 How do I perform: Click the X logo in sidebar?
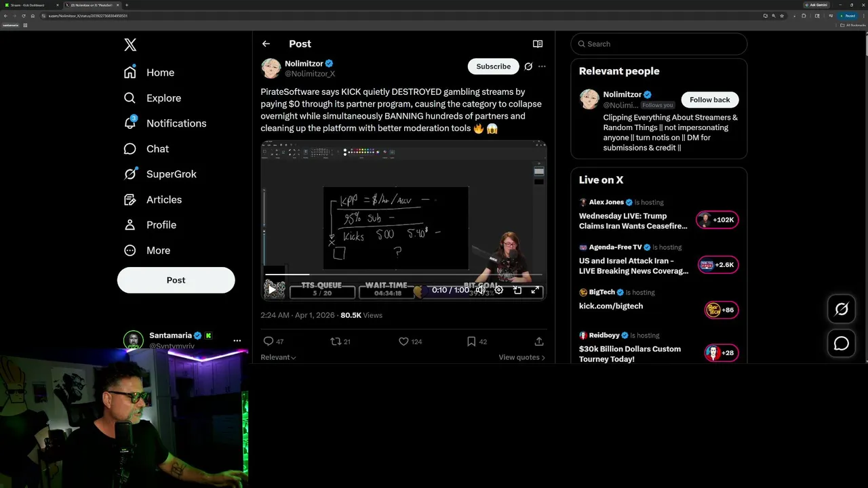(x=130, y=45)
